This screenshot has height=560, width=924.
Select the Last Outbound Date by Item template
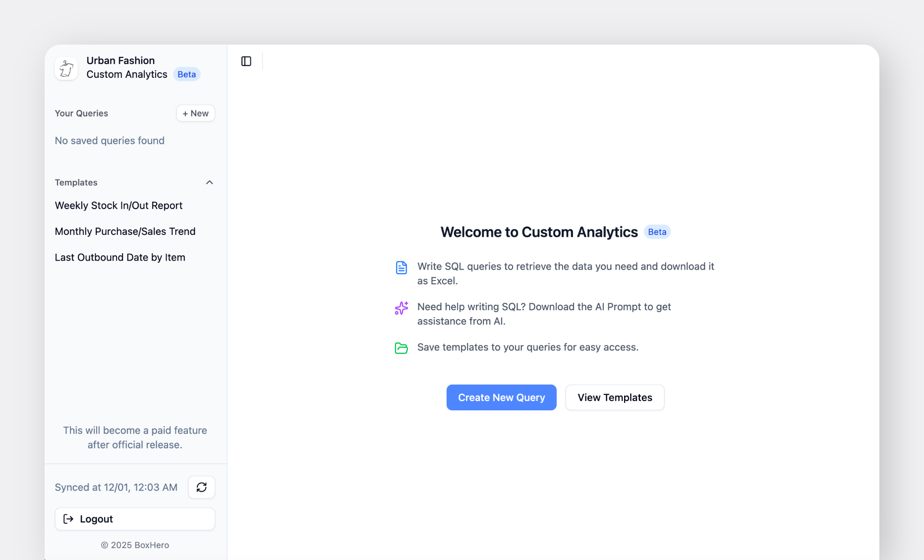(120, 257)
